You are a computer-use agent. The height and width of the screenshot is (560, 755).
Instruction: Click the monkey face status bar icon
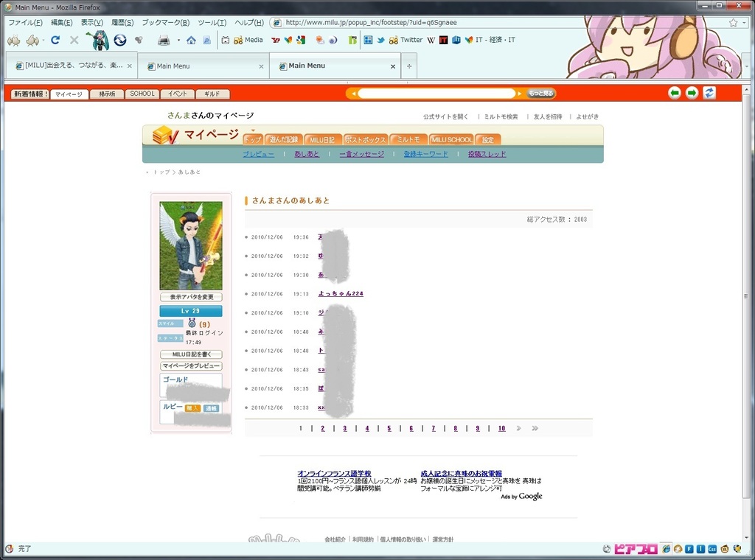click(724, 548)
